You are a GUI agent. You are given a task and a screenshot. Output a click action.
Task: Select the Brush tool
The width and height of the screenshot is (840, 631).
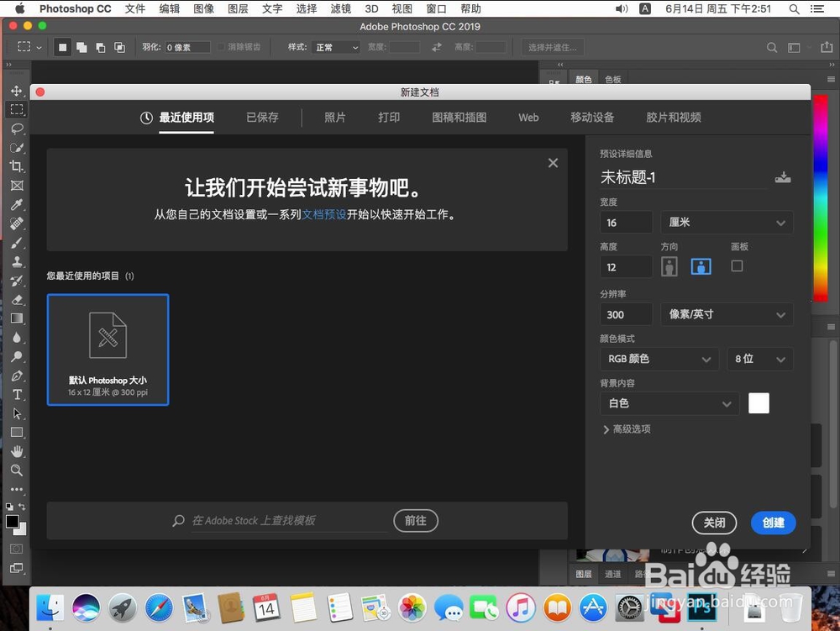pos(17,242)
